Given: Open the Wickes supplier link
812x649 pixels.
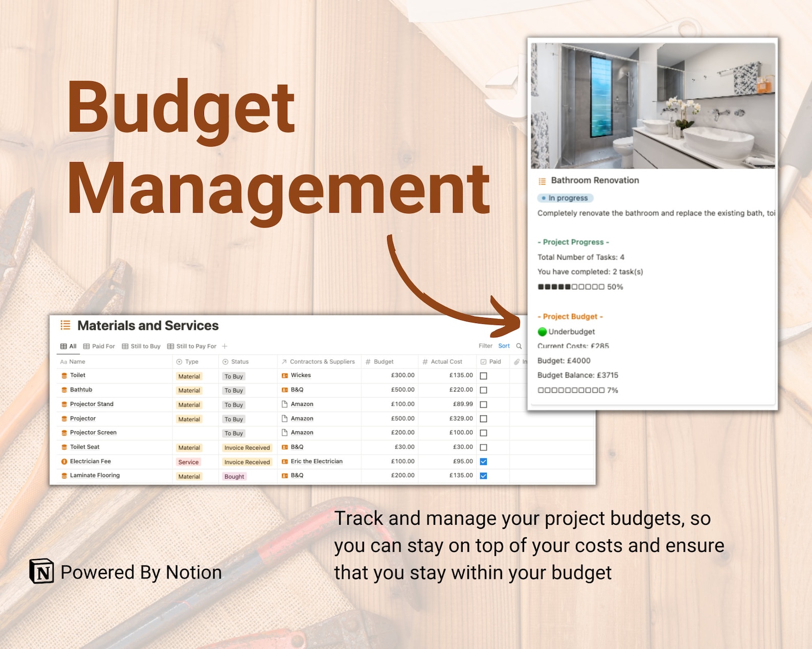Looking at the screenshot, I should [301, 375].
